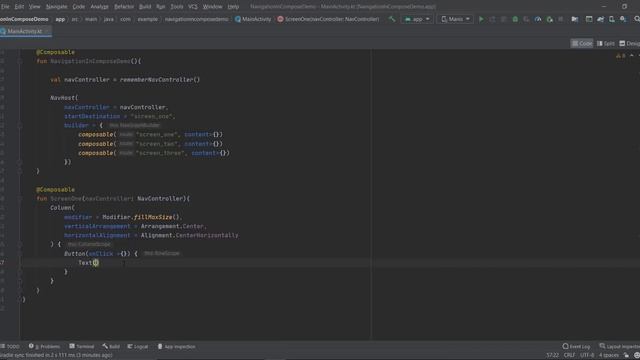Open the Help menu

tap(233, 7)
